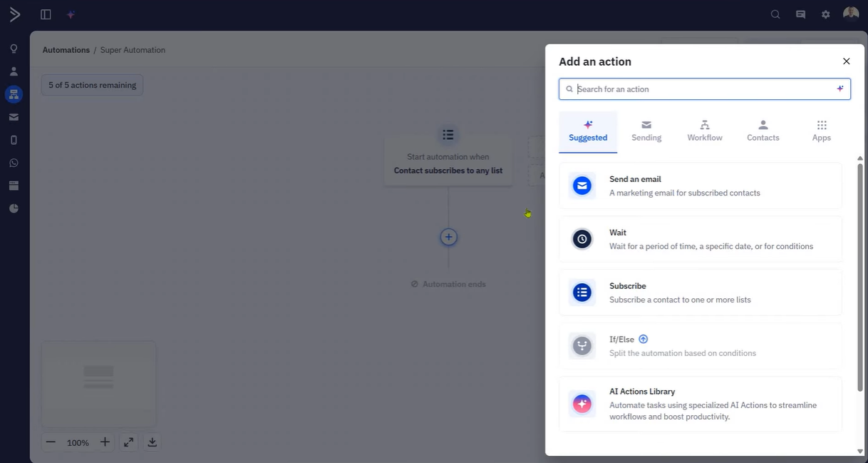Open the settings gear icon
This screenshot has height=463, width=868.
pos(825,14)
